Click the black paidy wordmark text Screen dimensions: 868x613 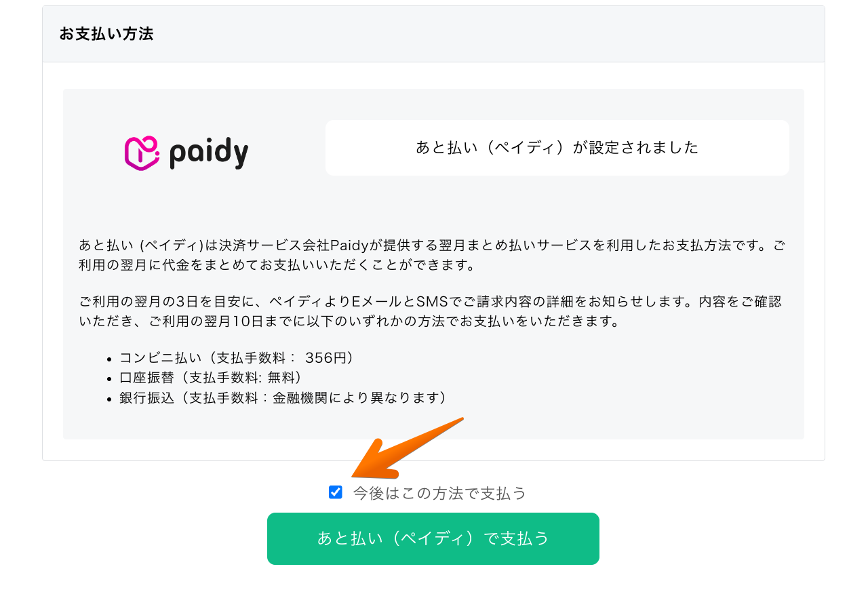[x=208, y=153]
